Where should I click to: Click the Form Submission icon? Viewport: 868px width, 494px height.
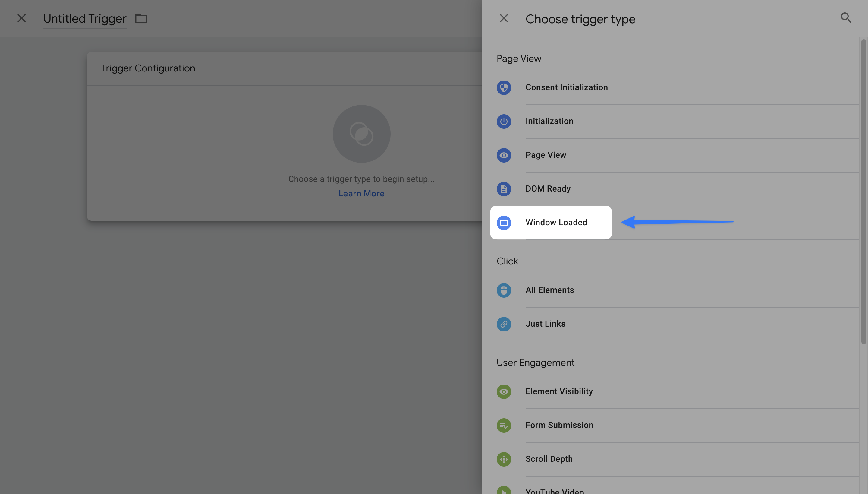coord(504,425)
